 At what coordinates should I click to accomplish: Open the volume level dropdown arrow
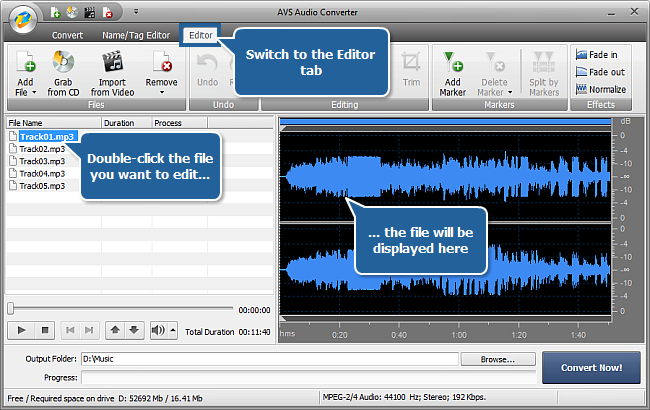173,330
